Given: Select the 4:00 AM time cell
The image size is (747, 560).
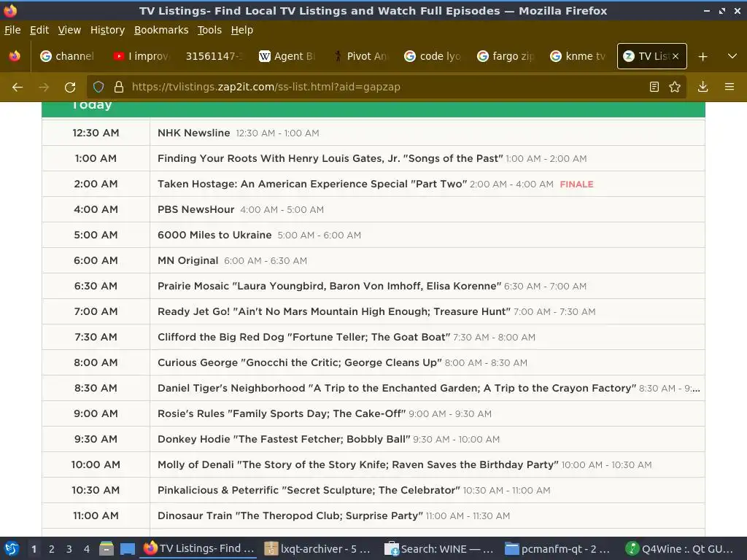Looking at the screenshot, I should tap(96, 209).
